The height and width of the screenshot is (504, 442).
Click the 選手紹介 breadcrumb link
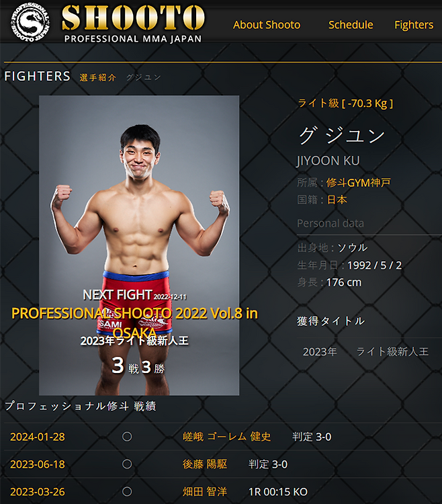tap(97, 77)
